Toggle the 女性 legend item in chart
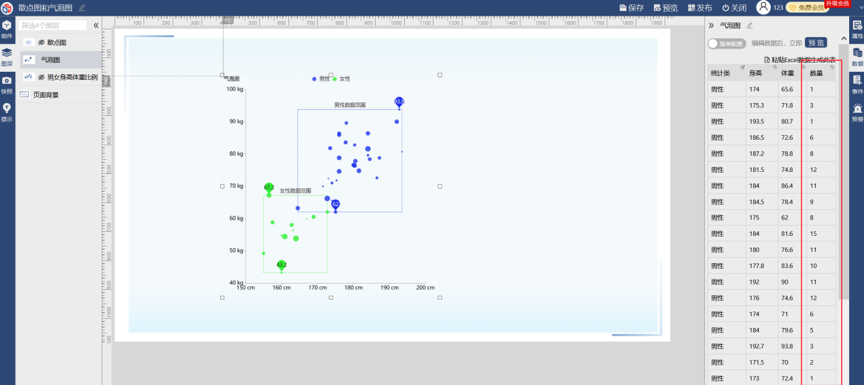This screenshot has height=385, width=864. coord(342,79)
